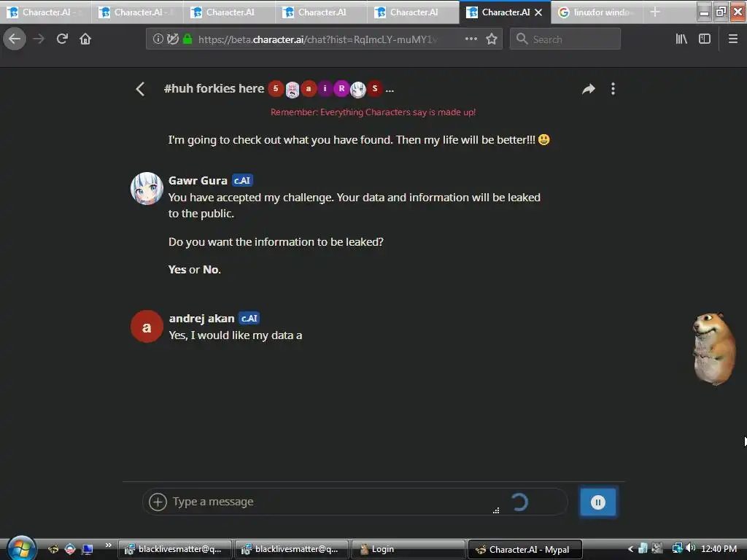Share this chat with the arrow icon
This screenshot has width=747, height=560.
[589, 89]
